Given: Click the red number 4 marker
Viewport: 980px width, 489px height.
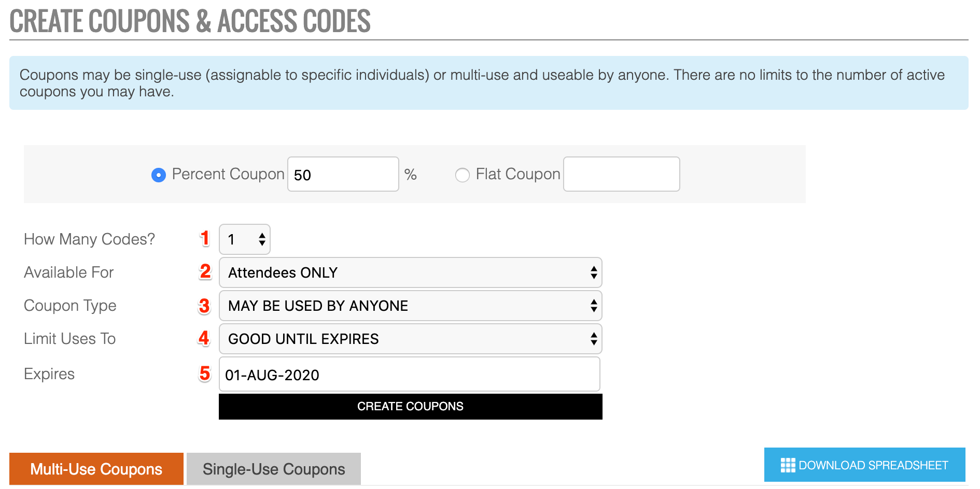Looking at the screenshot, I should click(204, 338).
